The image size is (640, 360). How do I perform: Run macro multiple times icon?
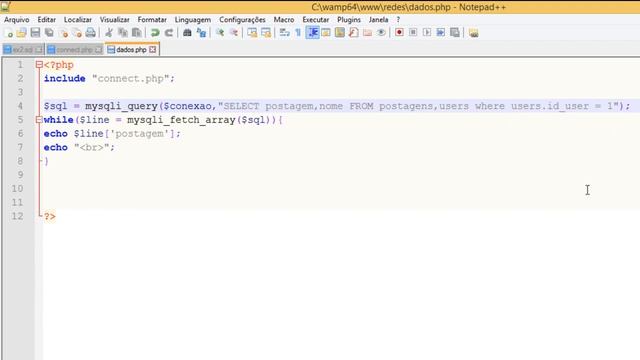(x=441, y=33)
